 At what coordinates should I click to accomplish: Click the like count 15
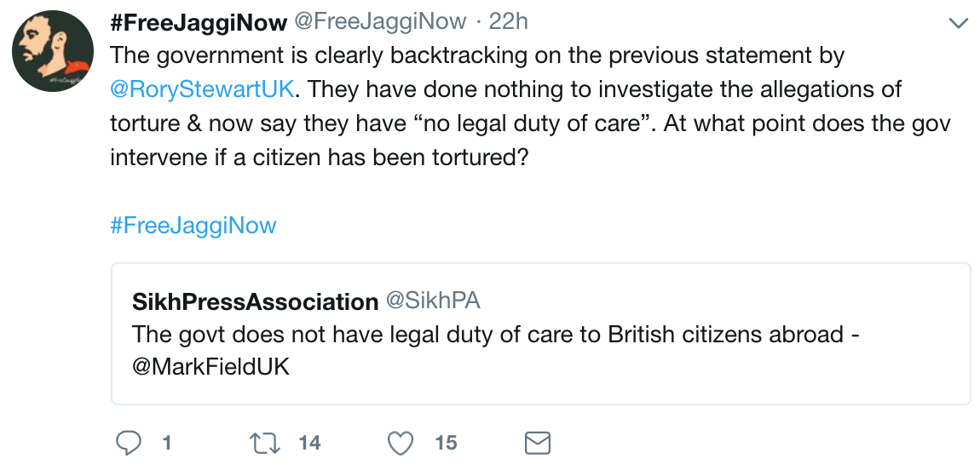(447, 443)
